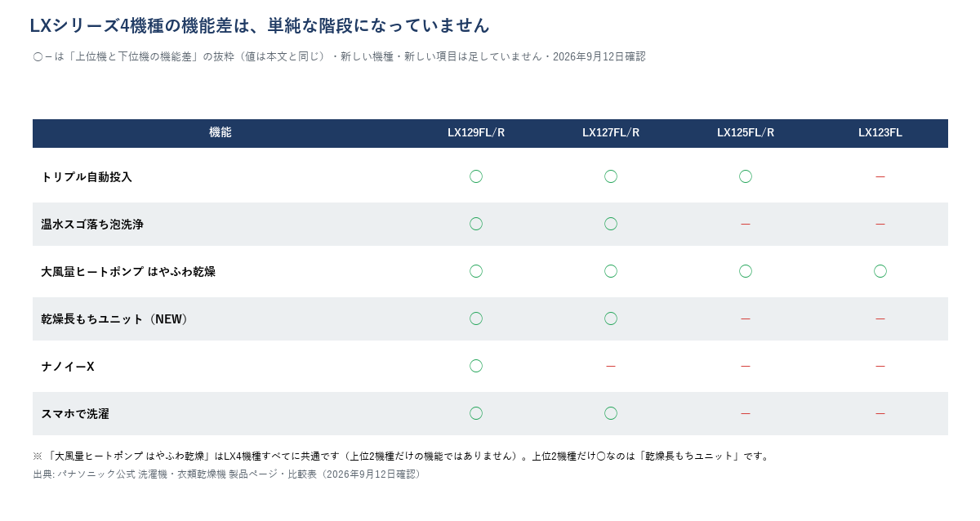Click the dash for スマホで洗濯 under LX123FL
This screenshot has height=521, width=980.
coord(880,413)
